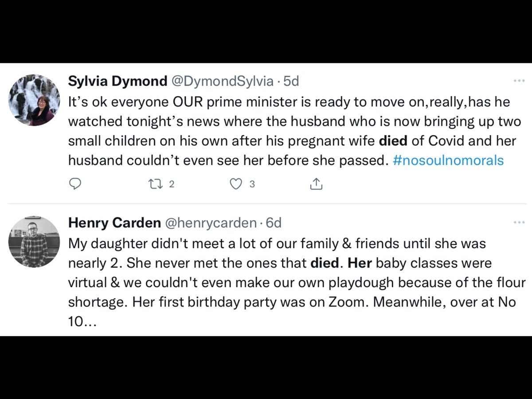Visit the @henrycarden handle

pos(211,223)
